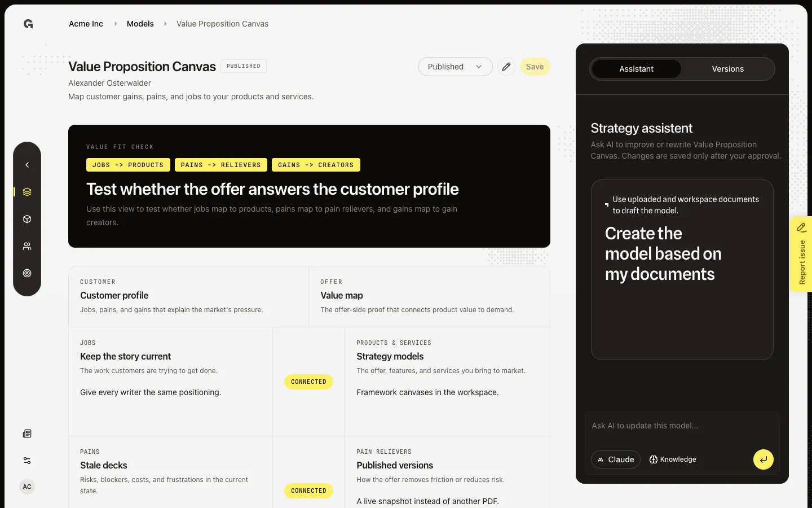This screenshot has width=812, height=508.
Task: Open the target icon in sidebar
Action: tap(27, 273)
